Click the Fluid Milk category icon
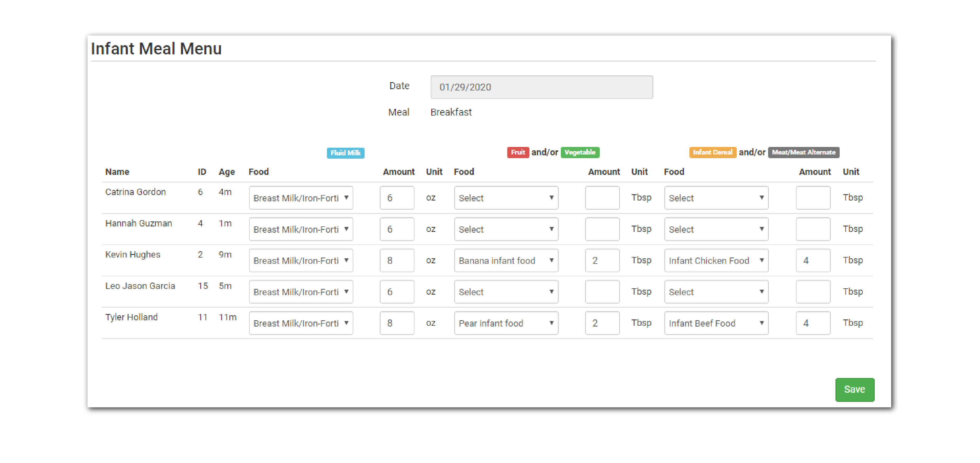The width and height of the screenshot is (980, 463). tap(346, 152)
